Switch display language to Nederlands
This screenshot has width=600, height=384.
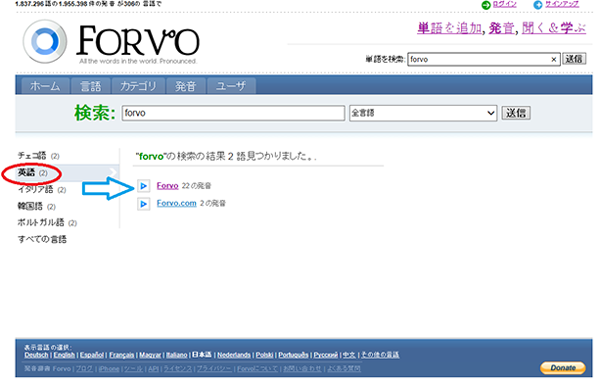(234, 355)
